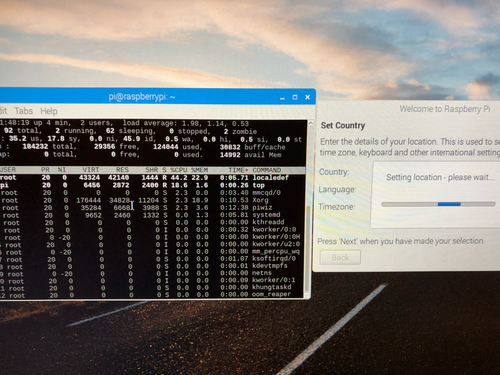Select the top process row
This screenshot has width=500, height=375.
[x=153, y=185]
